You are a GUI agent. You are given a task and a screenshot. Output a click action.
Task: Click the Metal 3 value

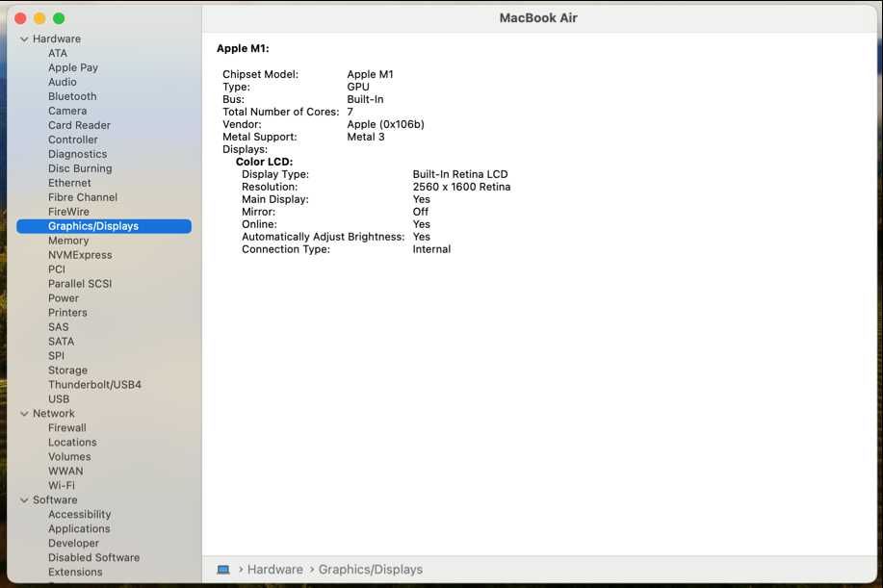[x=366, y=137]
